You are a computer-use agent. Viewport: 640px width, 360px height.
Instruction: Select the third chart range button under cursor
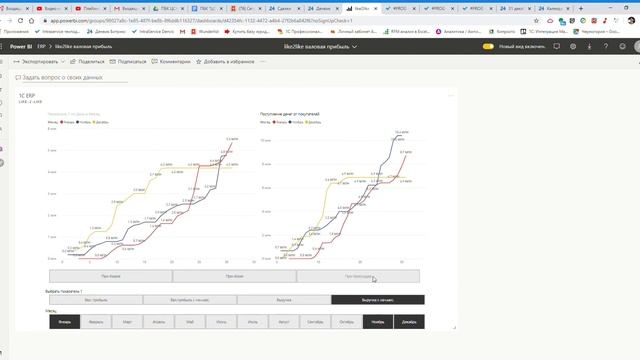pyautogui.click(x=358, y=276)
